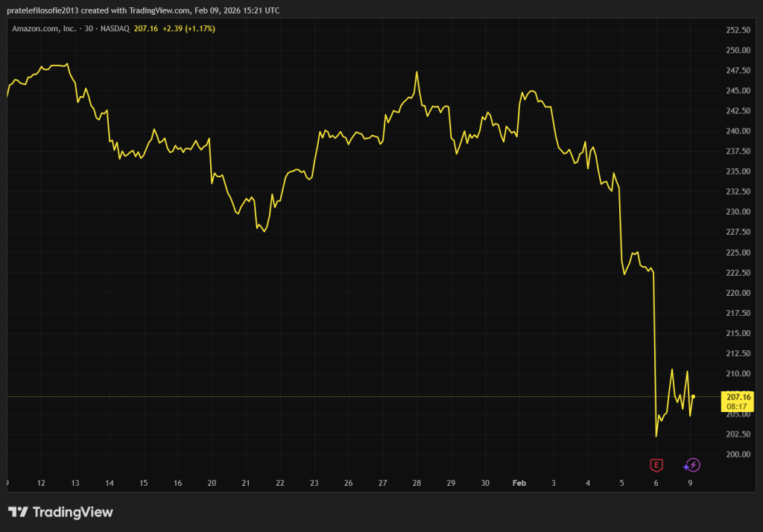The width and height of the screenshot is (763, 532).
Task: Click the 225.00 level on price axis
Action: [738, 253]
